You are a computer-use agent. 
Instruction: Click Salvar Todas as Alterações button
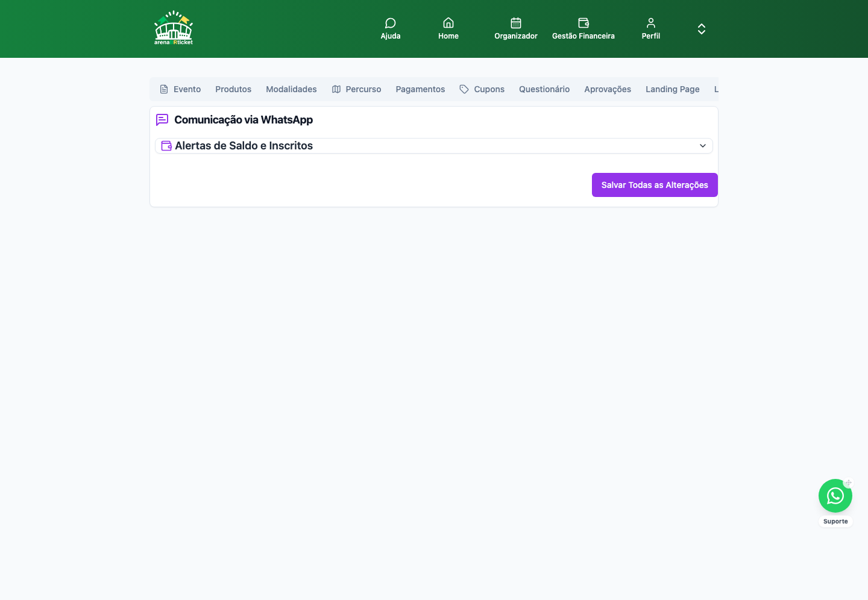pos(655,185)
